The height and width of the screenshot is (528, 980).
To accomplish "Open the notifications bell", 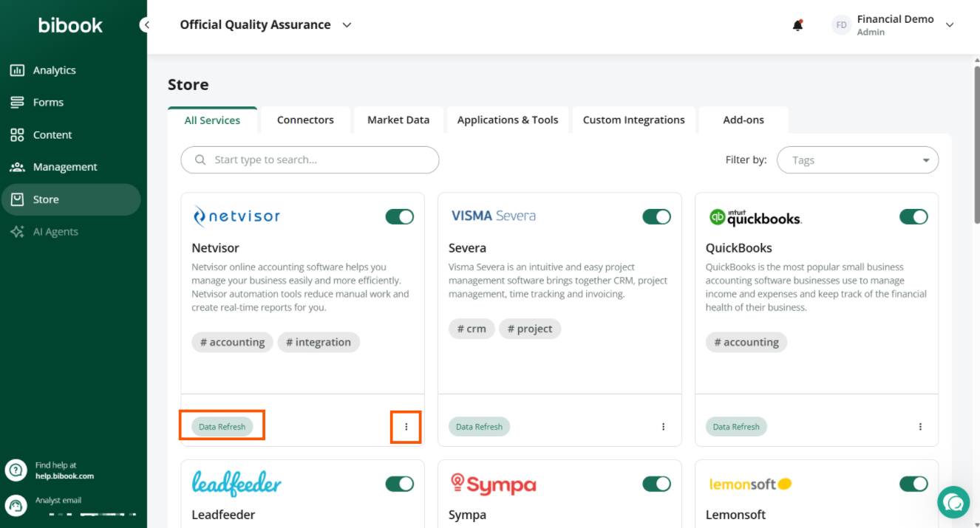I will [x=797, y=25].
